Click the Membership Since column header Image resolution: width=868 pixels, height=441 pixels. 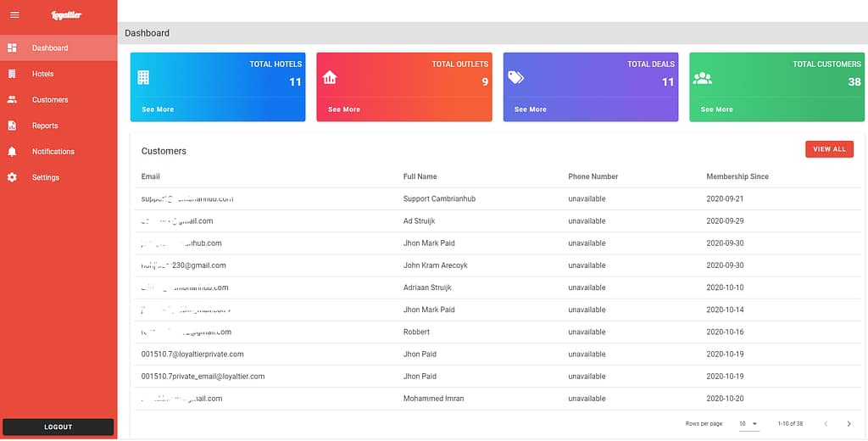coord(737,176)
